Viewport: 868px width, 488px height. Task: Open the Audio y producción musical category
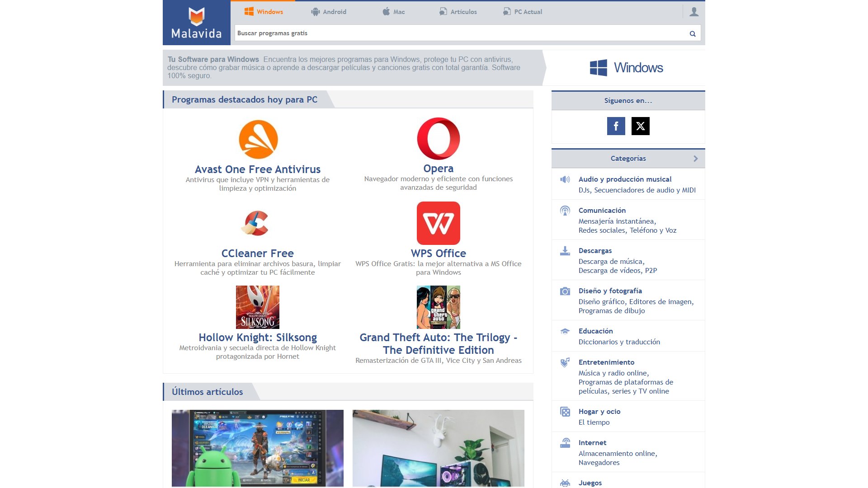625,179
